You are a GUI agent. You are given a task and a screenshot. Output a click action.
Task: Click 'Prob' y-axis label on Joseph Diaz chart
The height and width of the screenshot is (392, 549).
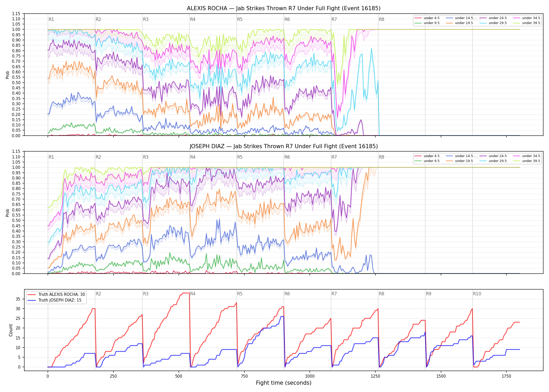(8, 213)
